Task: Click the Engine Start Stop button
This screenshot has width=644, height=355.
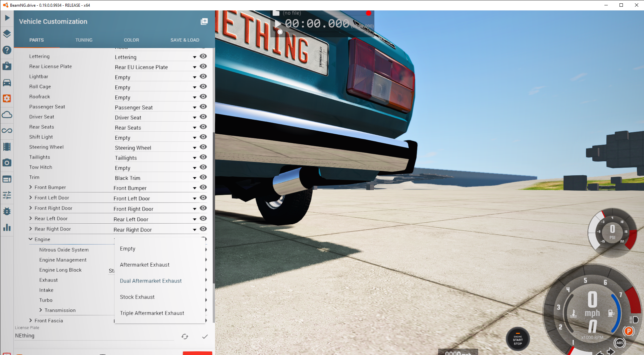Action: pyautogui.click(x=518, y=339)
